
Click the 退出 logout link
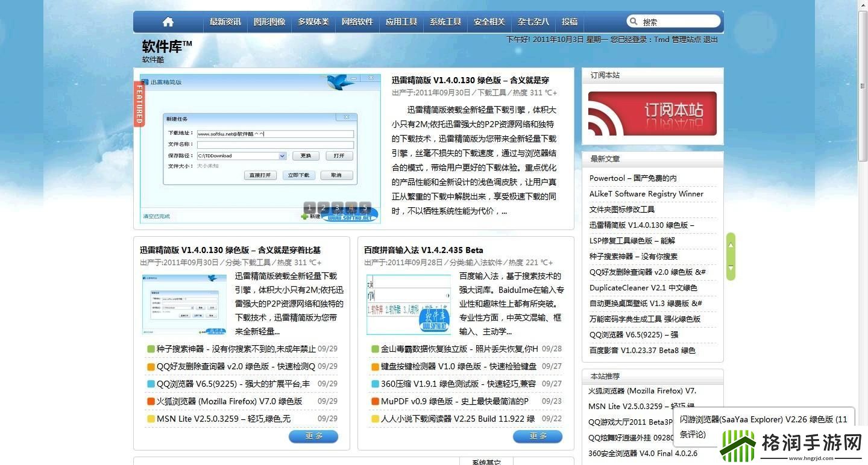[709, 40]
